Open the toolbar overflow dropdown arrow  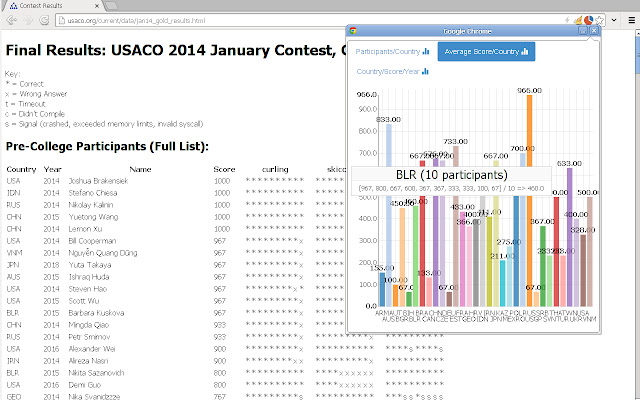[613, 20]
